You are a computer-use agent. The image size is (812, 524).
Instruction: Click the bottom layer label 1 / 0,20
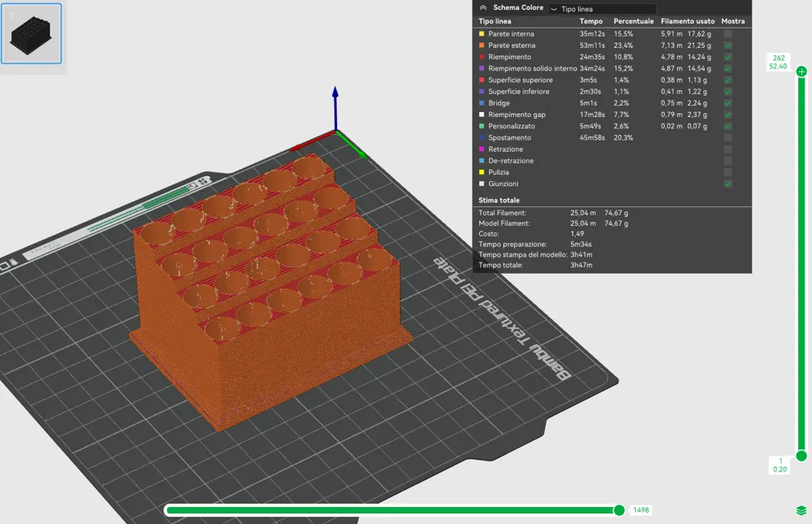click(x=780, y=465)
